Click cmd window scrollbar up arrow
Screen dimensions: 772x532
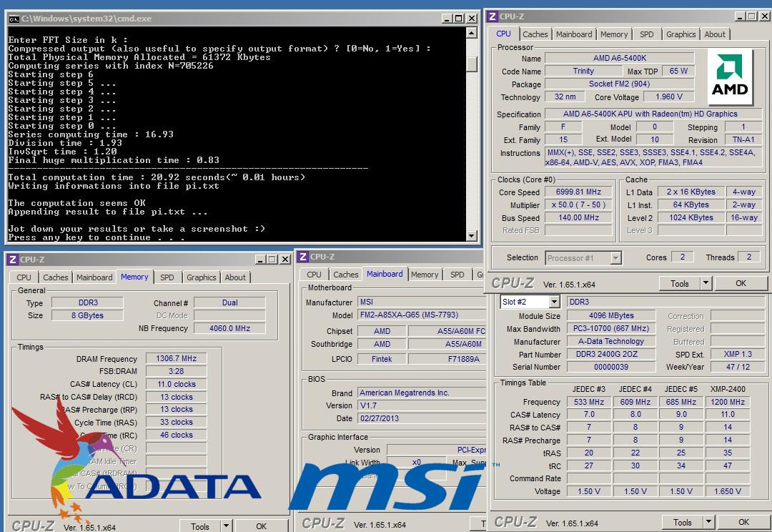(471, 33)
